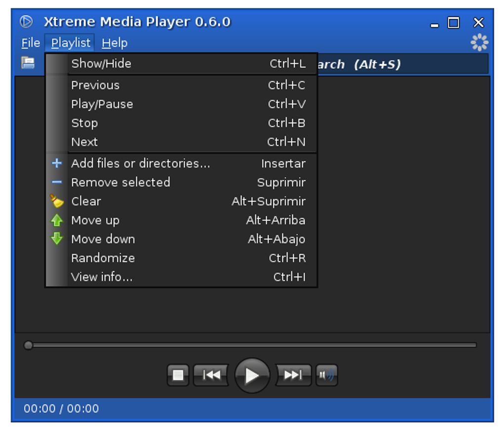Open the Help menu

click(115, 43)
